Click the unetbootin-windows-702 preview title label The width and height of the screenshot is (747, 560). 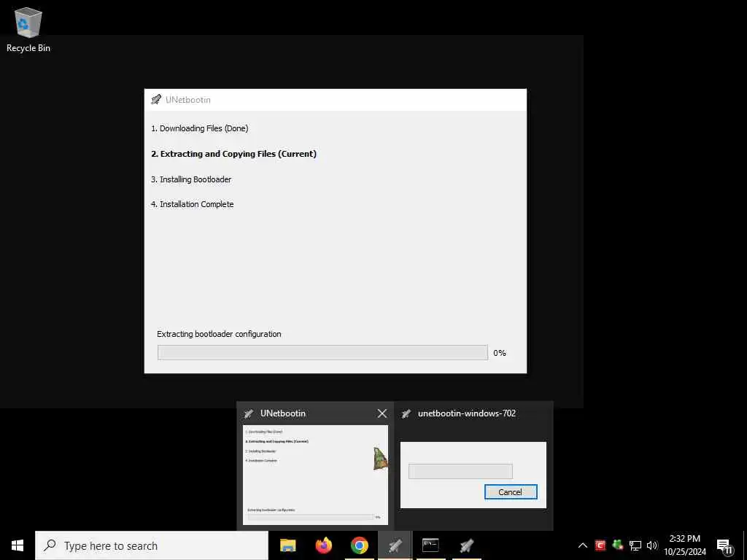[x=467, y=413]
